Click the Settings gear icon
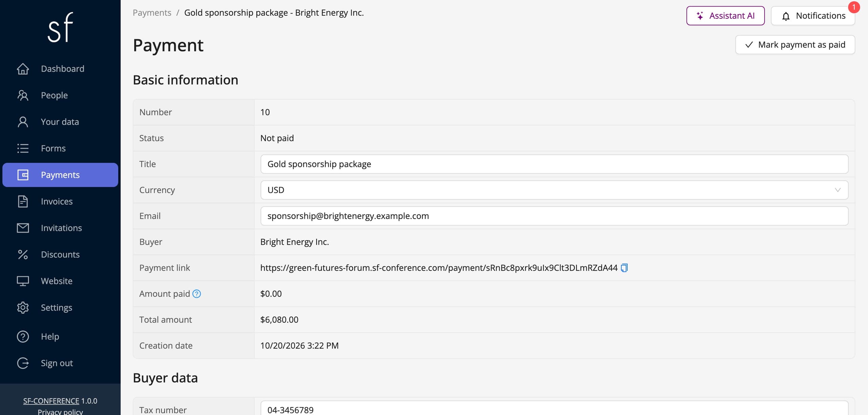Image resolution: width=868 pixels, height=415 pixels. [23, 308]
